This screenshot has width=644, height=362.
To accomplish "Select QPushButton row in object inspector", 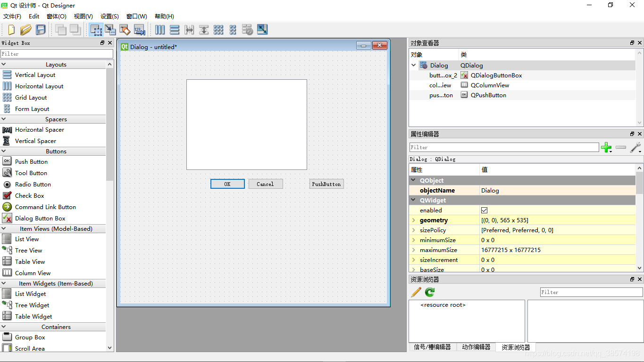I will pyautogui.click(x=522, y=95).
